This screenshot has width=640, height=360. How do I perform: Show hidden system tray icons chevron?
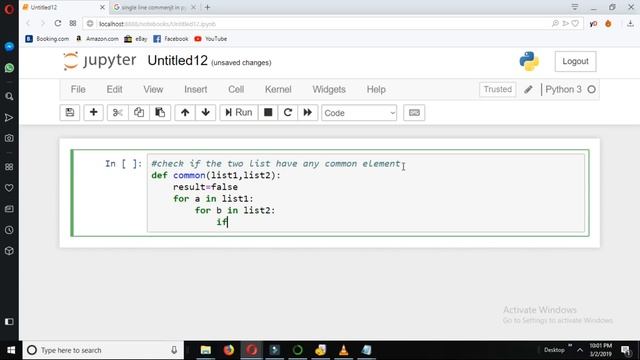(x=580, y=350)
